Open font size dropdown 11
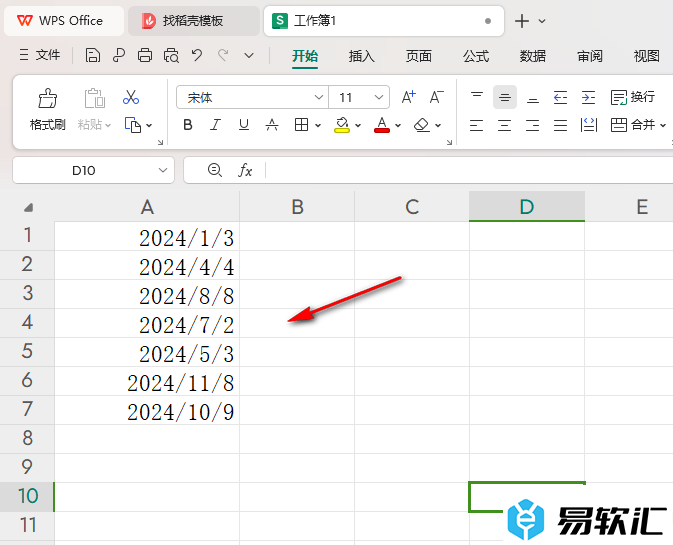This screenshot has width=673, height=545. click(x=379, y=97)
